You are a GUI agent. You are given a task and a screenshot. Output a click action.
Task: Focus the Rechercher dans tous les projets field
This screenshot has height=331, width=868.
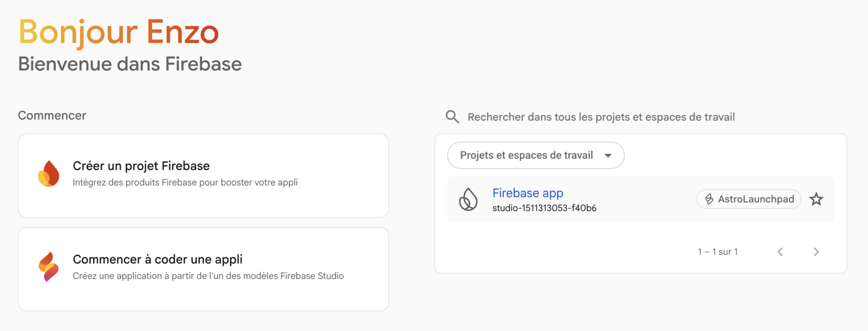tap(601, 117)
